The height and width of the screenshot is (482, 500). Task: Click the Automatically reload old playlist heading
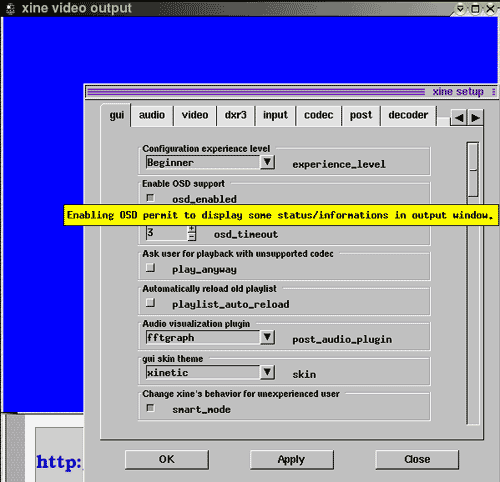(x=209, y=289)
